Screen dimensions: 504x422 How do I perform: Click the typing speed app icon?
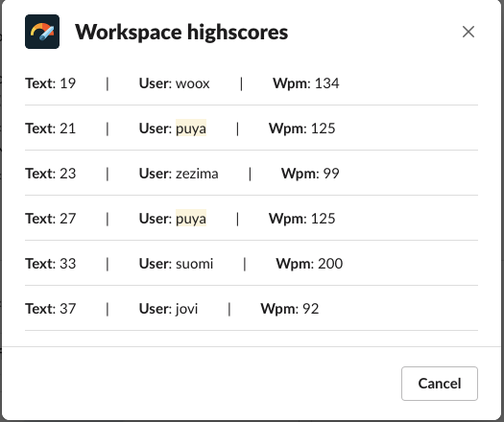(x=42, y=32)
